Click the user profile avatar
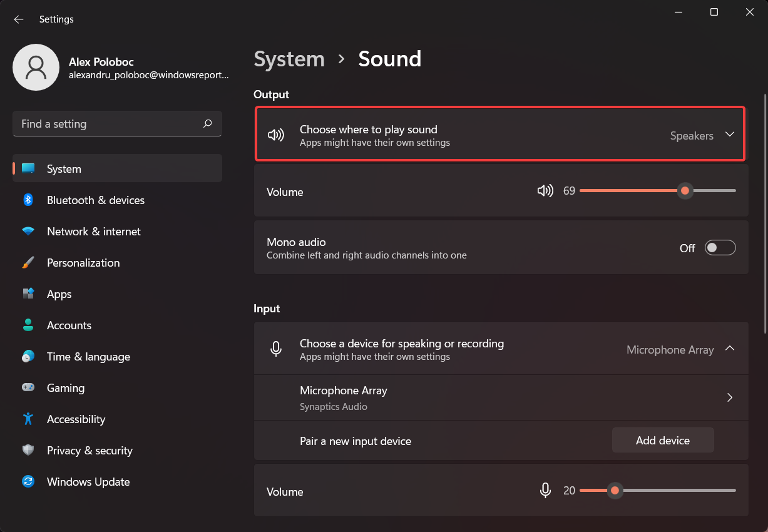Screen dimensions: 768x532 [x=36, y=68]
